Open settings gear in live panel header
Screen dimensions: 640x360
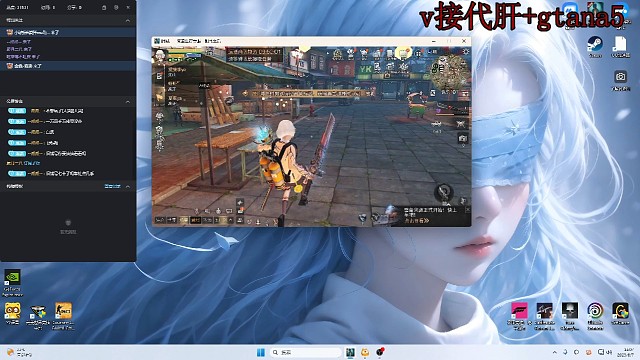116,7
